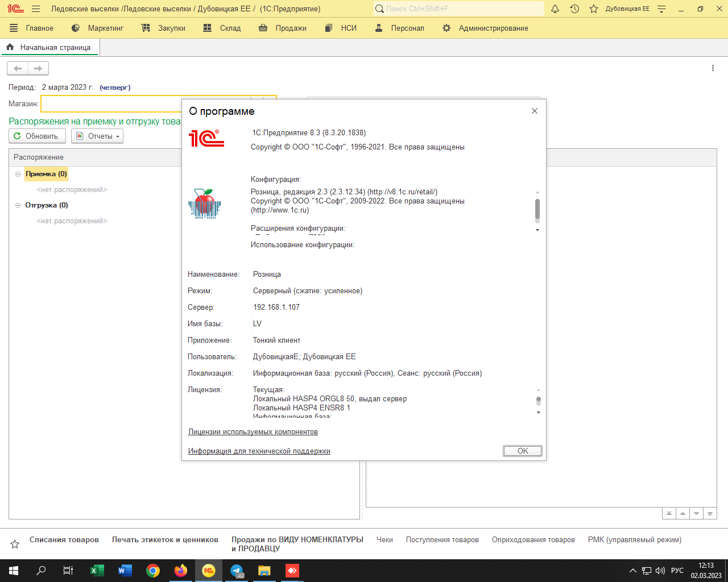The height and width of the screenshot is (582, 728).
Task: Click the favorites star in bottom panel
Action: [15, 544]
